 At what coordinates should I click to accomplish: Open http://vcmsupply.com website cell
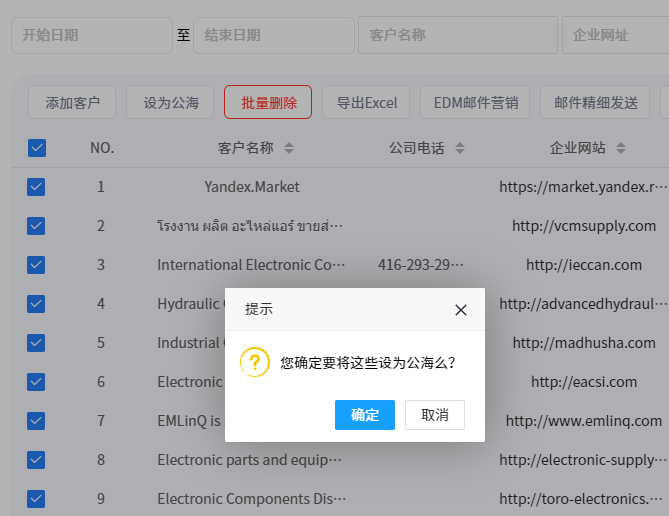(x=584, y=226)
